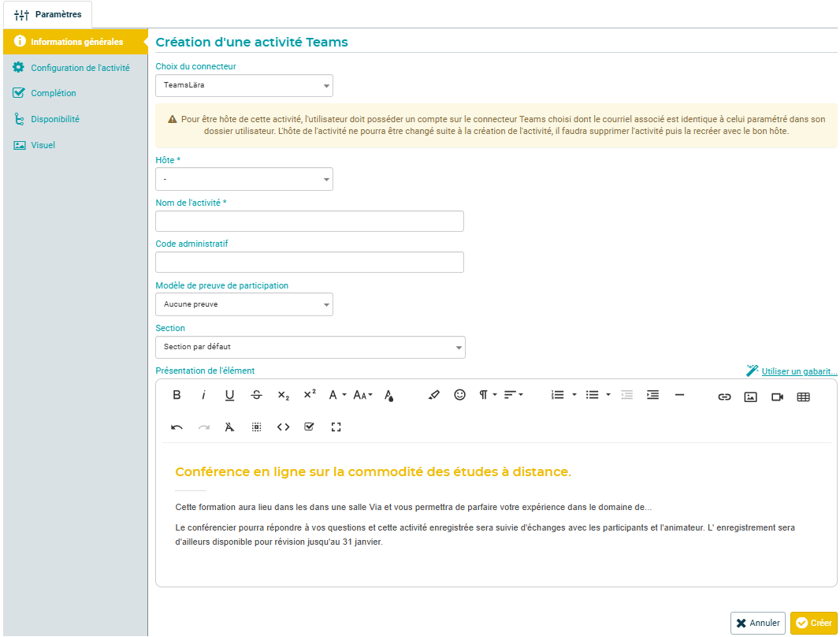Open text color picker
Screen dimensions: 840x637
tap(389, 396)
